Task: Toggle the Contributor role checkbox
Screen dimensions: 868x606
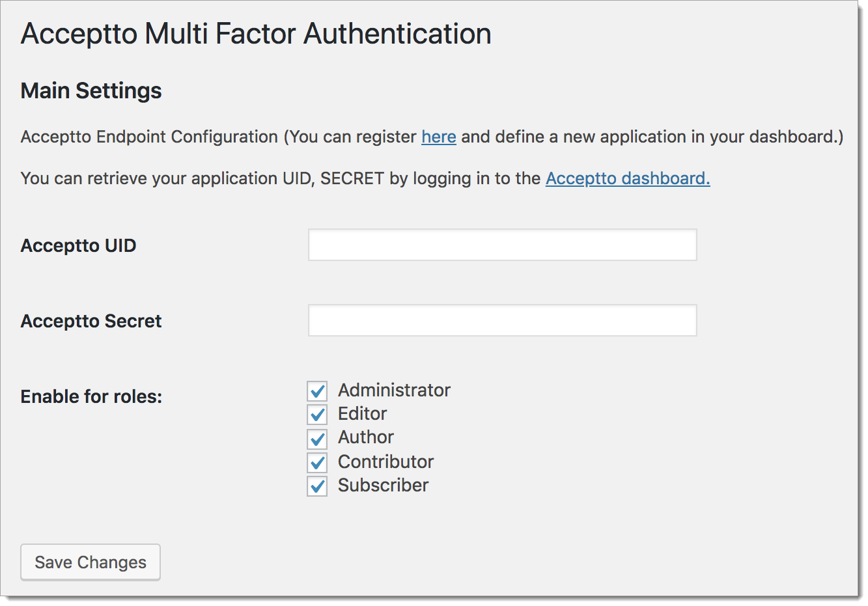Action: 317,462
